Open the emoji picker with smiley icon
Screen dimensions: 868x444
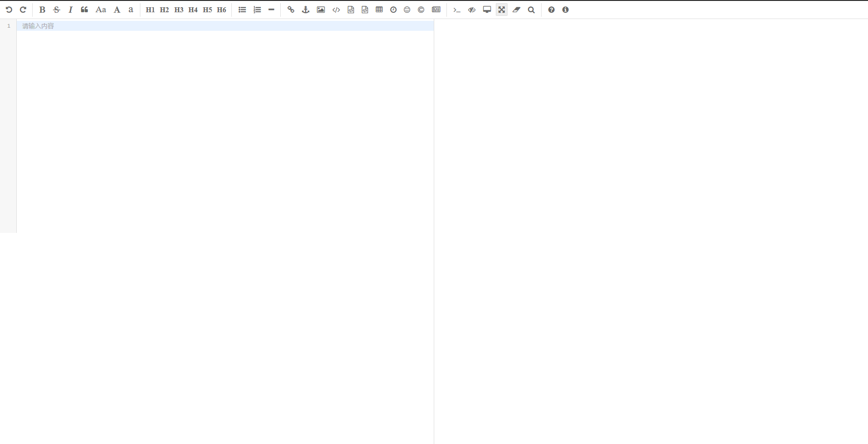tap(407, 10)
